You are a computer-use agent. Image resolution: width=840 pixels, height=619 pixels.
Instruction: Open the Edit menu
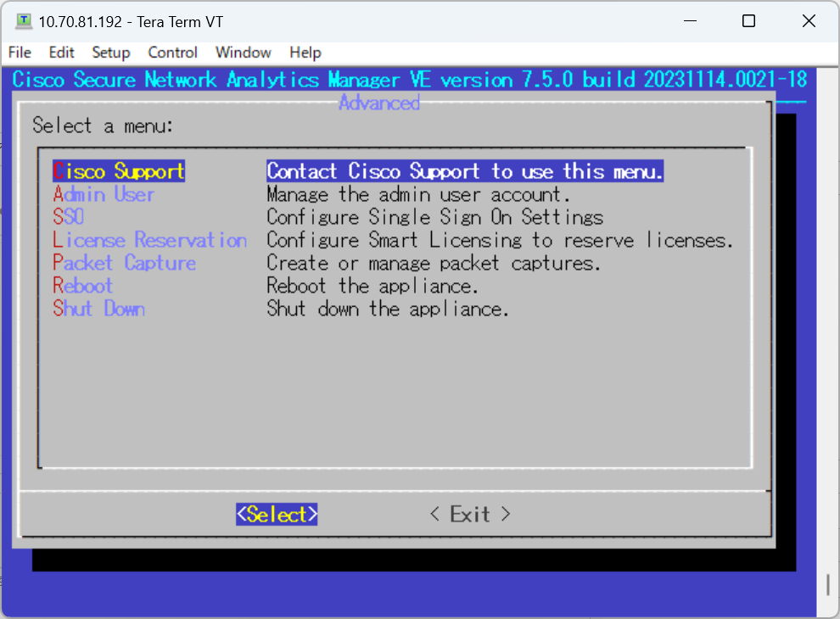(x=61, y=53)
